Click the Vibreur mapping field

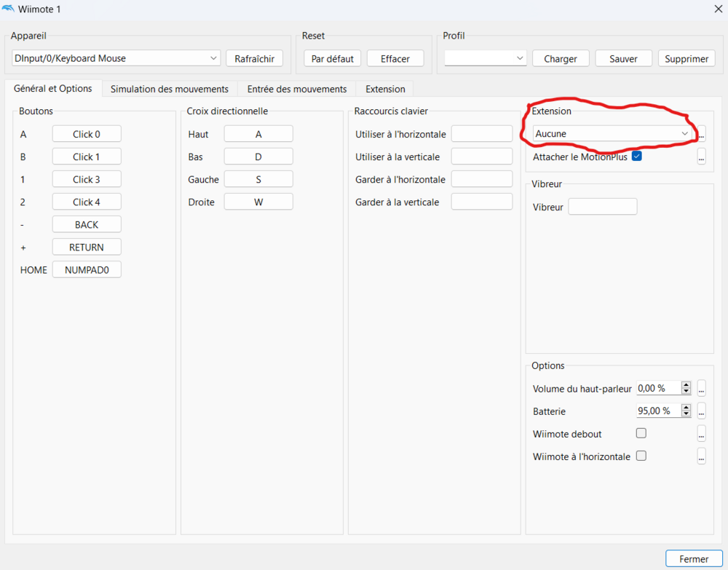[602, 207]
